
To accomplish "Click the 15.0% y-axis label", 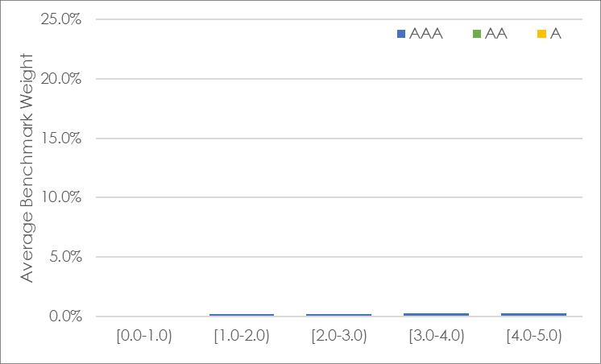I will pos(60,139).
